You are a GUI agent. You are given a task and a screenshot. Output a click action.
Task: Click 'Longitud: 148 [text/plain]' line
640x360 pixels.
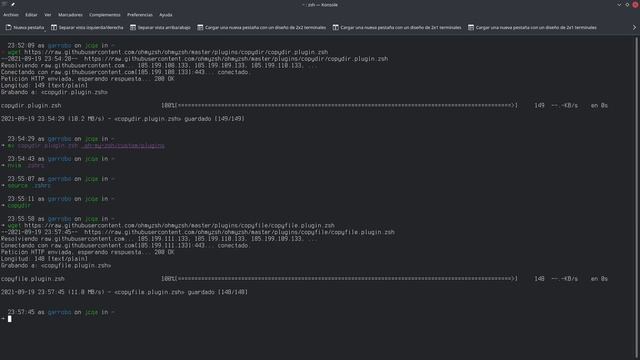coord(44,259)
